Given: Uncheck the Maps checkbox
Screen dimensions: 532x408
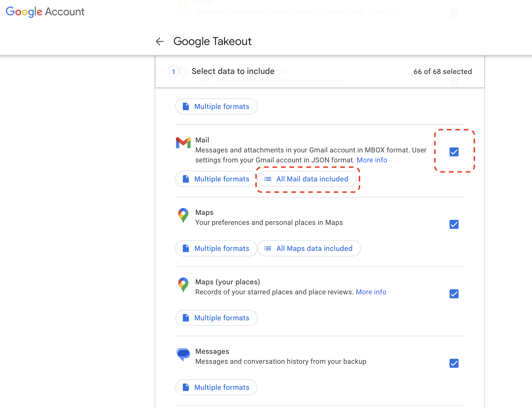Looking at the screenshot, I should [x=454, y=224].
